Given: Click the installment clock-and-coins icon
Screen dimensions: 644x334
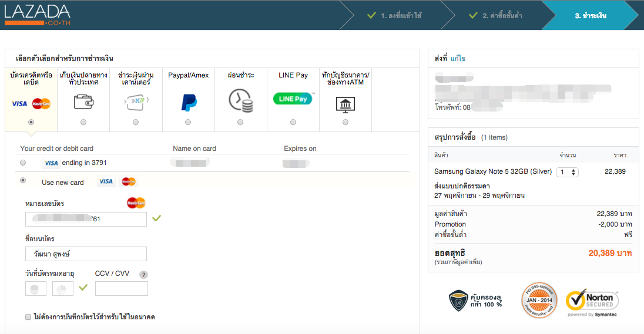Looking at the screenshot, I should [240, 101].
